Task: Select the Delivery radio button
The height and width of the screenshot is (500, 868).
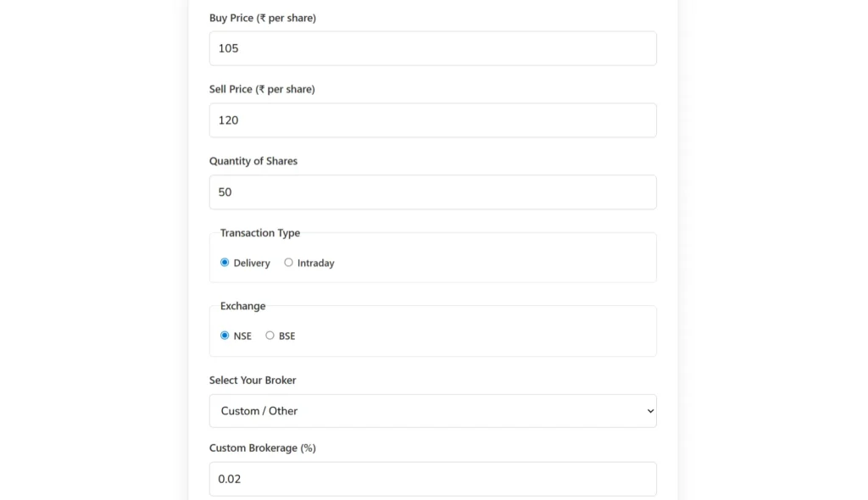Action: 224,263
